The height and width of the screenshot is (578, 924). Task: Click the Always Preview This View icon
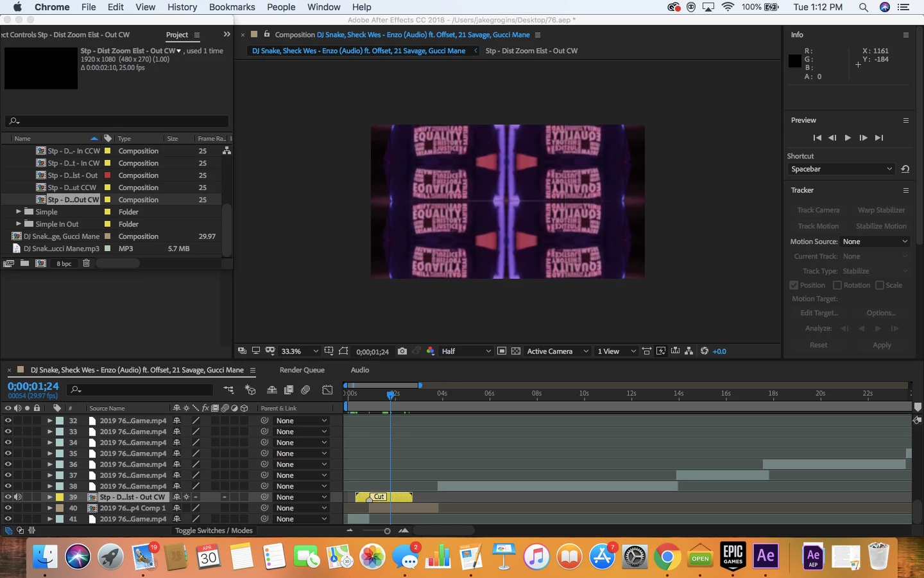[x=242, y=351]
